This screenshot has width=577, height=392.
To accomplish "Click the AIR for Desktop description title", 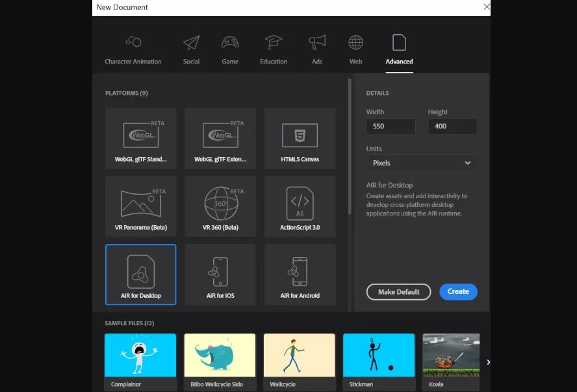I will point(389,185).
